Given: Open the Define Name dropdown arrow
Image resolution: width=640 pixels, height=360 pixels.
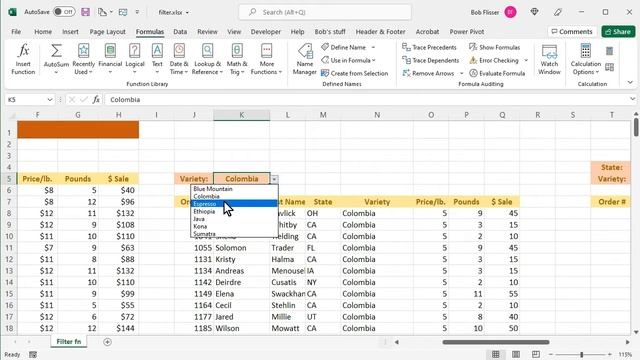Looking at the screenshot, I should click(x=373, y=47).
